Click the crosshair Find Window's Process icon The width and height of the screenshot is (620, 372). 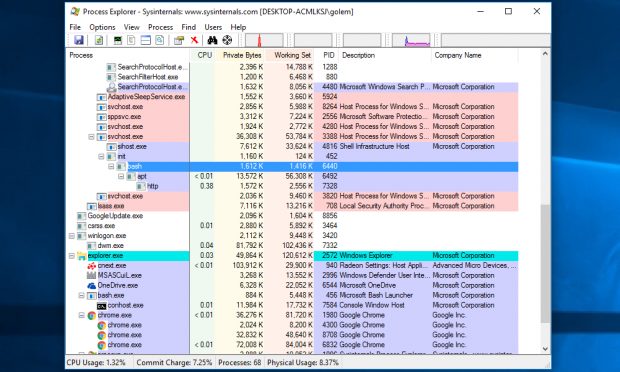pos(227,40)
